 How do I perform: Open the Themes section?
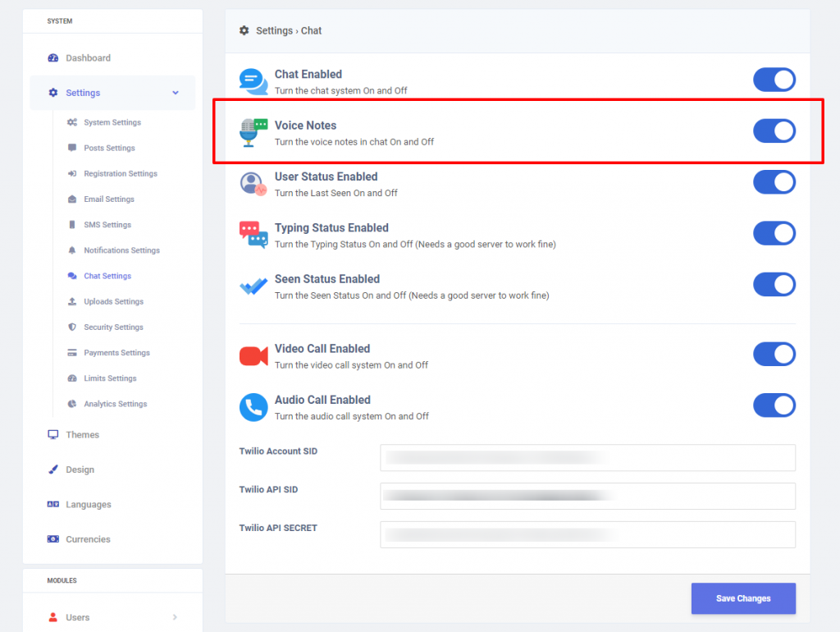point(83,435)
